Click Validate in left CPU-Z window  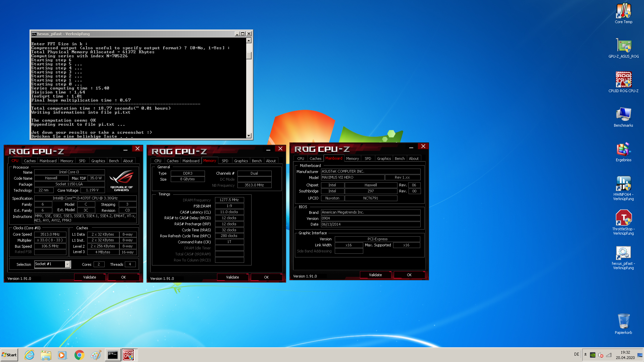click(90, 277)
